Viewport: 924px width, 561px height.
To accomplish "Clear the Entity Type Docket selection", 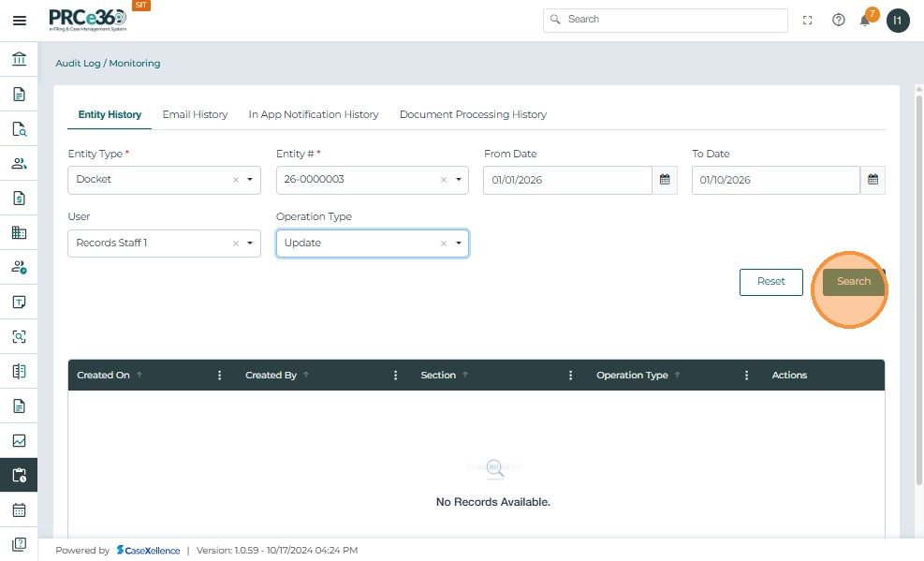I will point(236,180).
